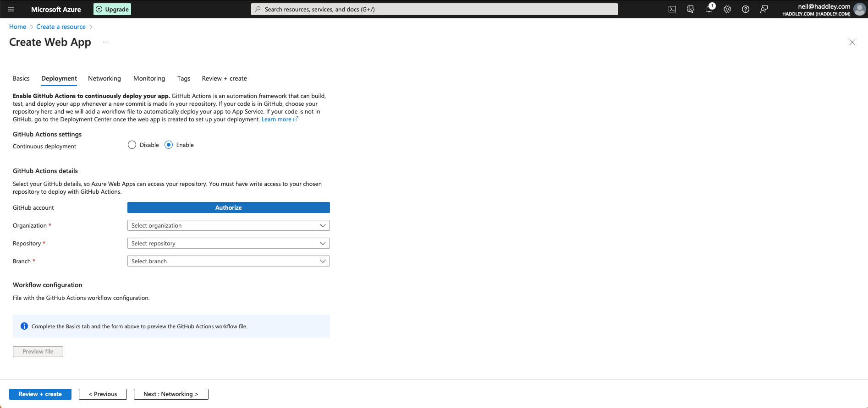Image resolution: width=868 pixels, height=408 pixels.
Task: Select the Enable radio button
Action: coord(169,145)
